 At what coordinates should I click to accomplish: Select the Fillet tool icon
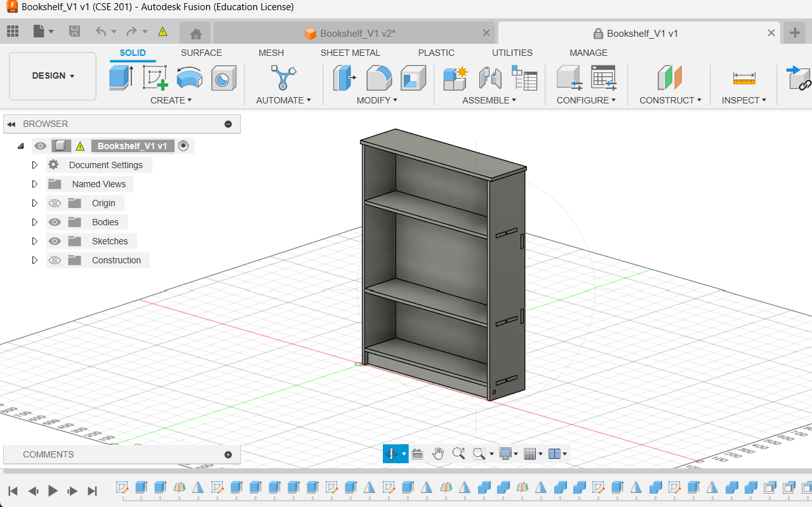click(379, 78)
